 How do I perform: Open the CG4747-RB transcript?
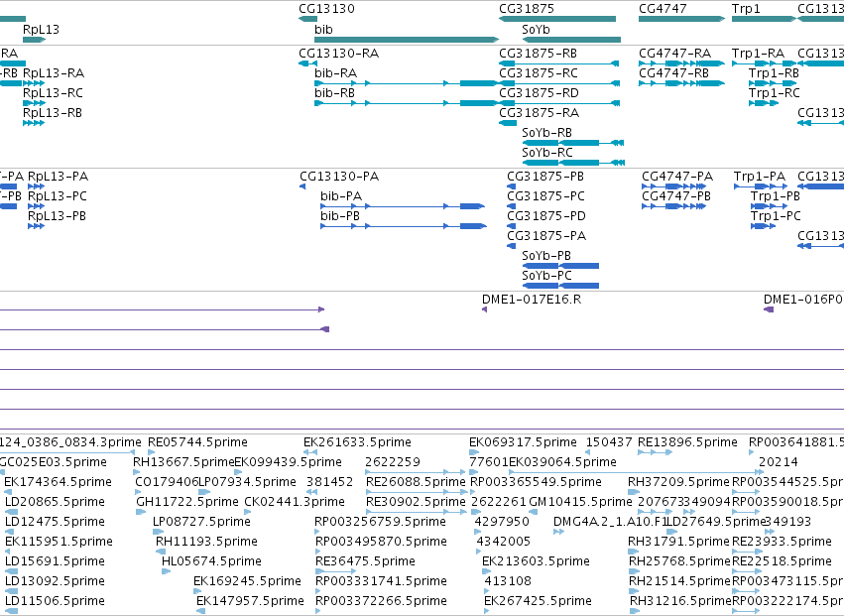coord(673,73)
